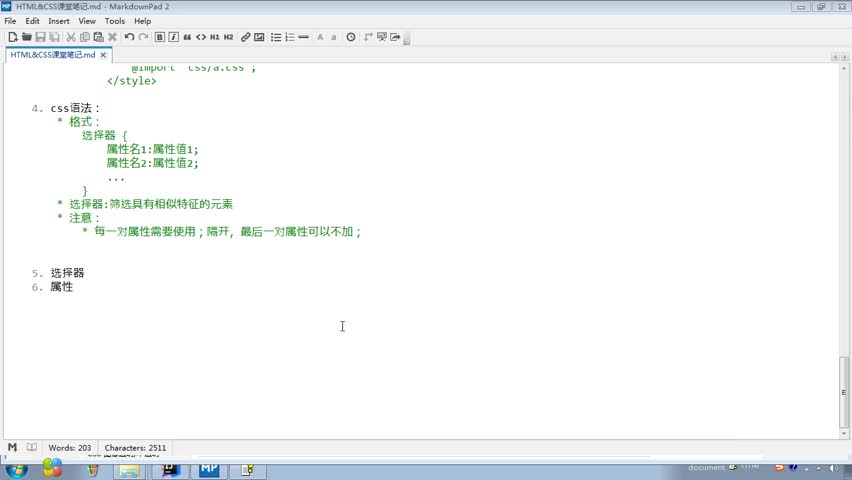Click the text '属性名1:属性值1;'

click(x=153, y=149)
